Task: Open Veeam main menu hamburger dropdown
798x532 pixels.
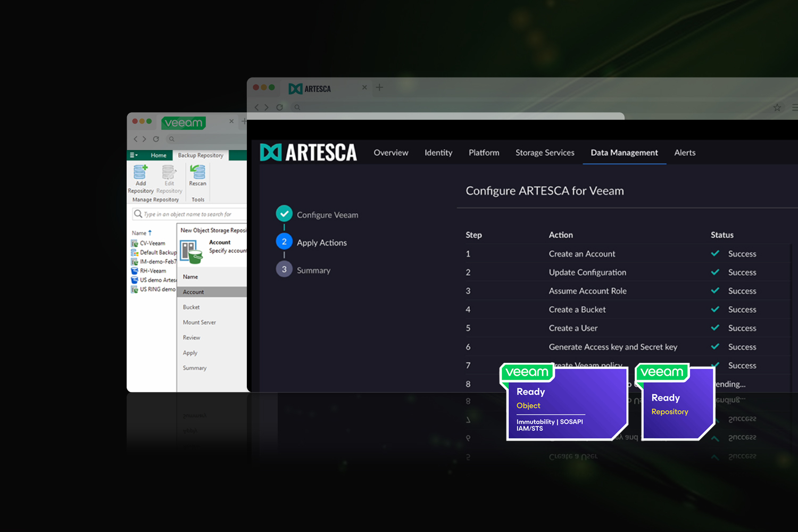Action: tap(134, 155)
